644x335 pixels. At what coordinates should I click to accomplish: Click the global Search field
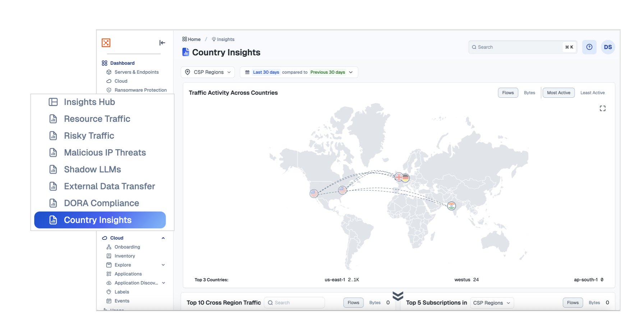pos(523,47)
